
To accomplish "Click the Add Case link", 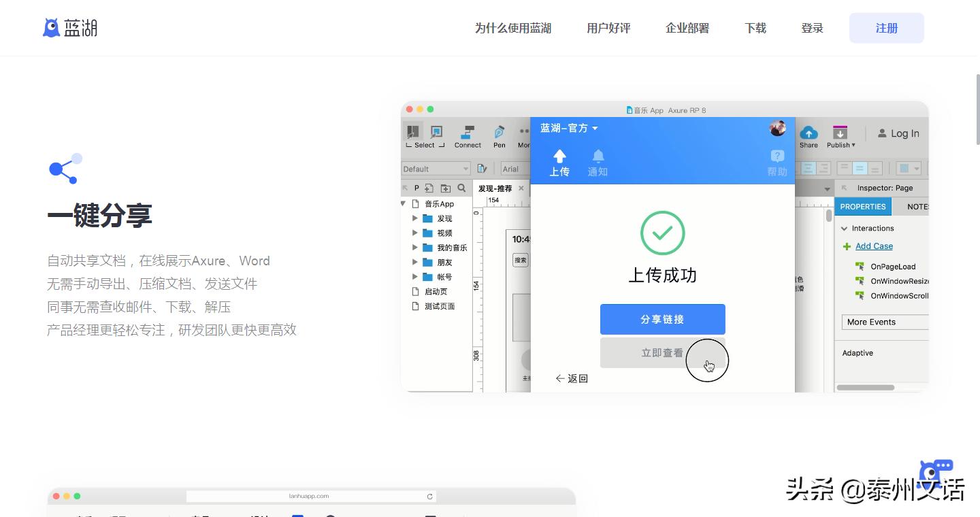I will click(x=874, y=246).
